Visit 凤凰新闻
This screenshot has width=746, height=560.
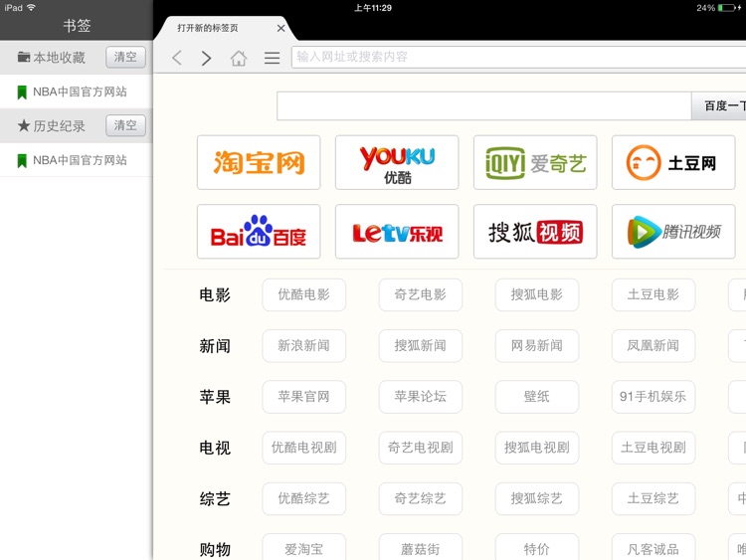coord(653,346)
